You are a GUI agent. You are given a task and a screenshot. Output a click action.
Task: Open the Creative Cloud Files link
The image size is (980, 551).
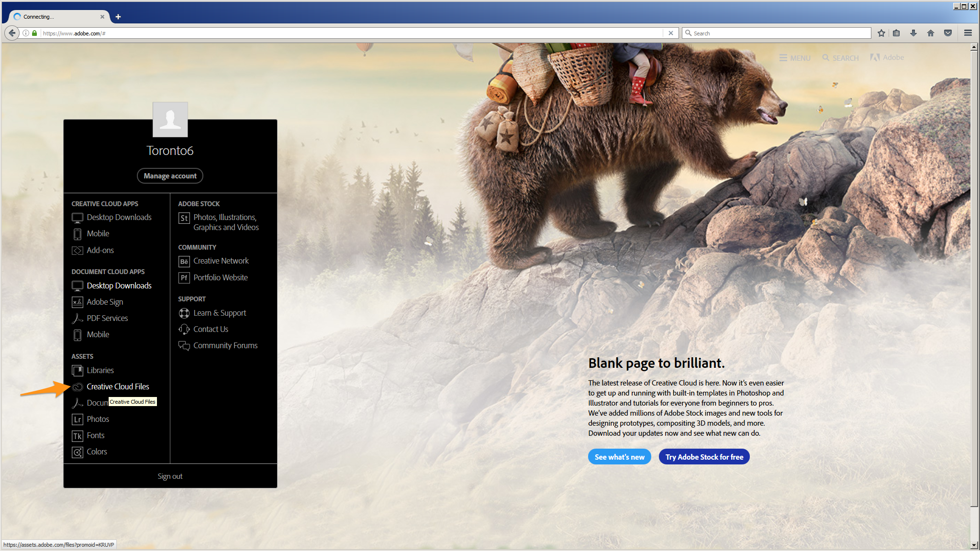118,387
